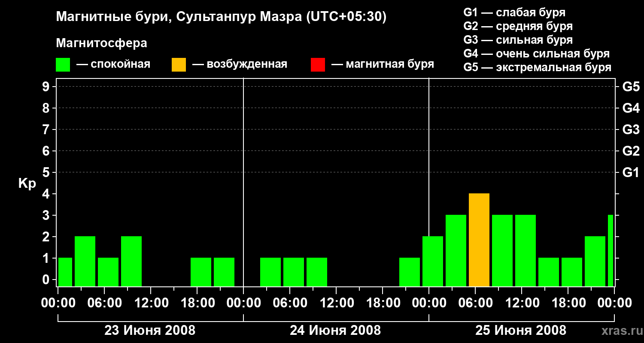Click the right-axis 'G1' label

coord(631,173)
